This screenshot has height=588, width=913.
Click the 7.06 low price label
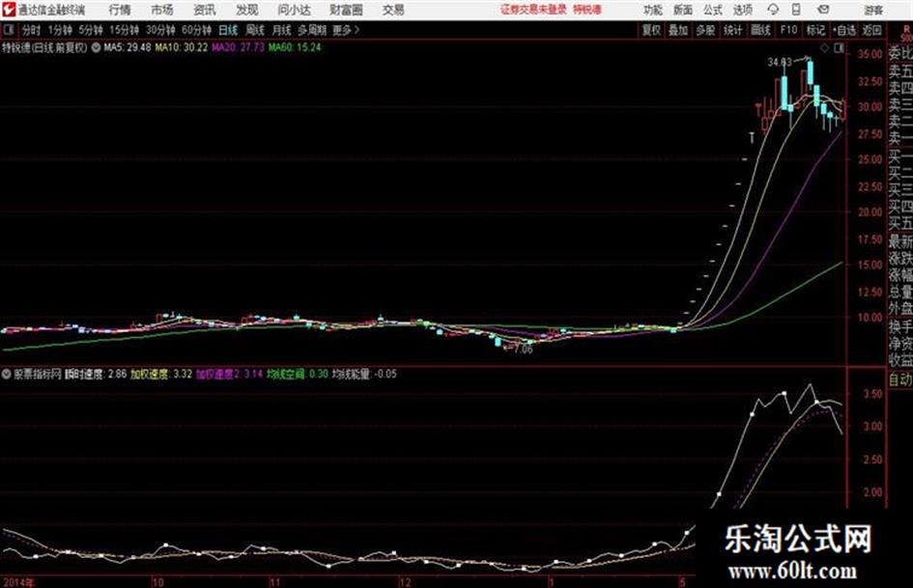pos(524,350)
